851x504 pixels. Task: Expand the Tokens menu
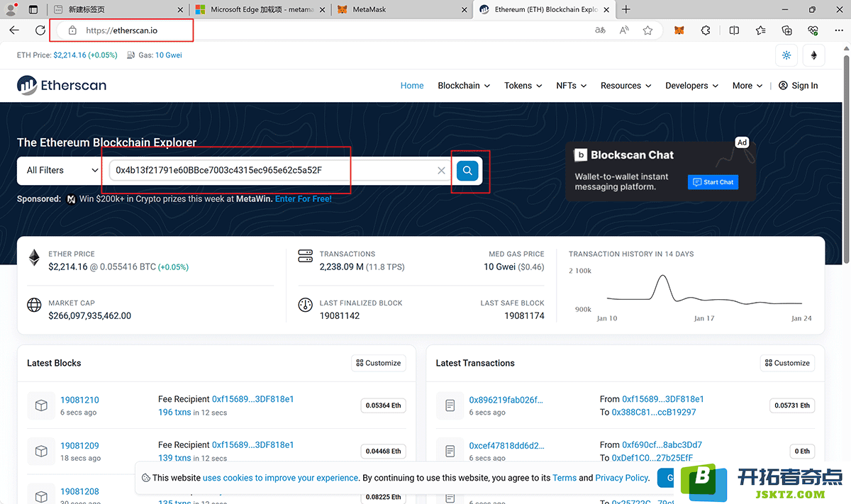coord(523,86)
